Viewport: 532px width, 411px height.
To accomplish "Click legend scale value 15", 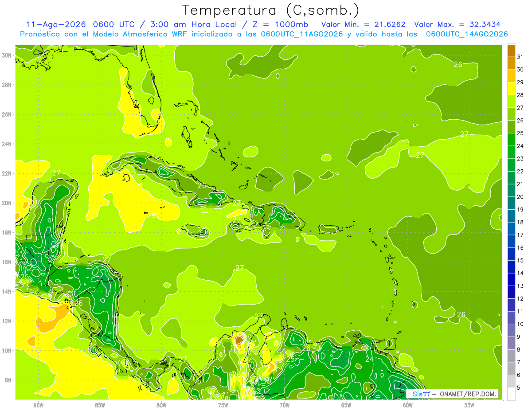I will click(520, 261).
